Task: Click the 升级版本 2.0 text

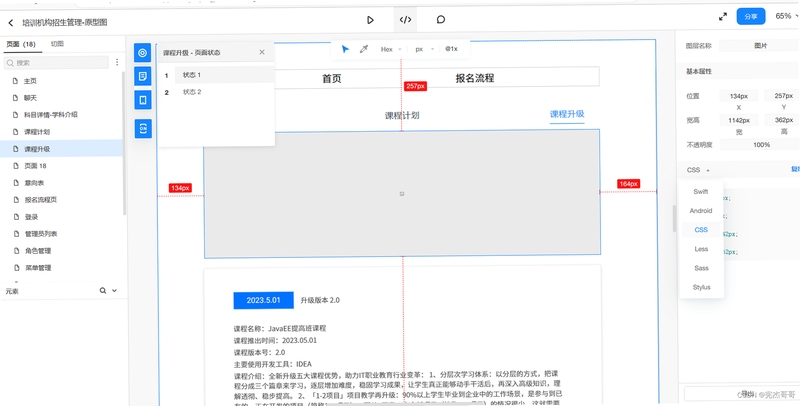Action: (320, 300)
